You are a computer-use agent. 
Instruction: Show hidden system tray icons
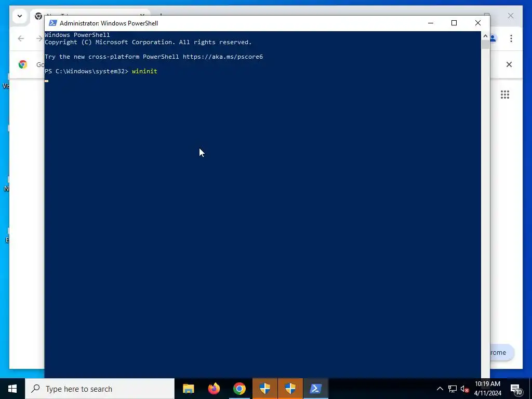click(x=440, y=389)
